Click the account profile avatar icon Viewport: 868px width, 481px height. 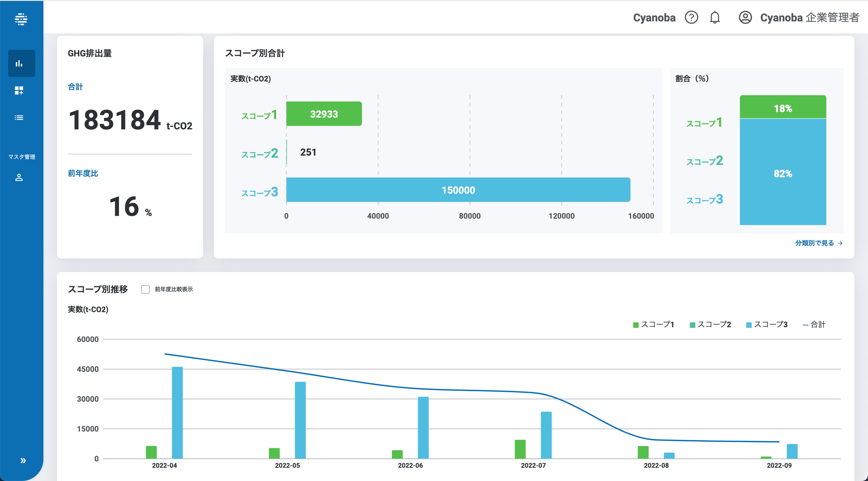click(745, 17)
